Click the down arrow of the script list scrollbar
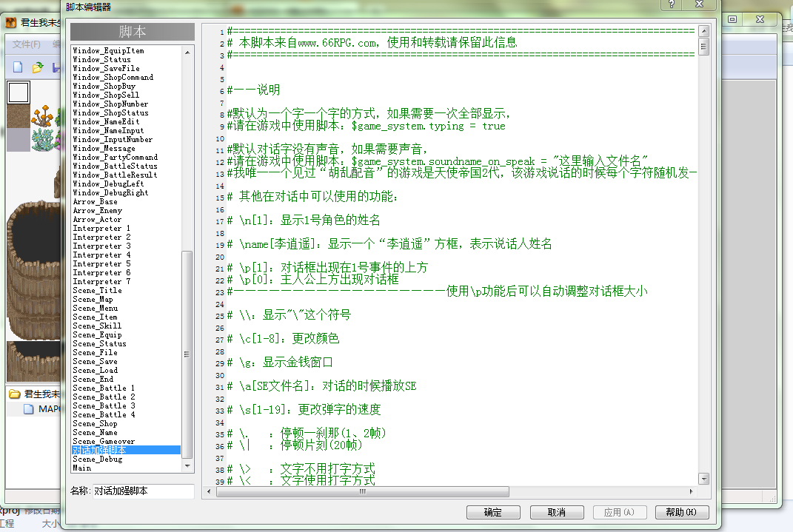 187,466
